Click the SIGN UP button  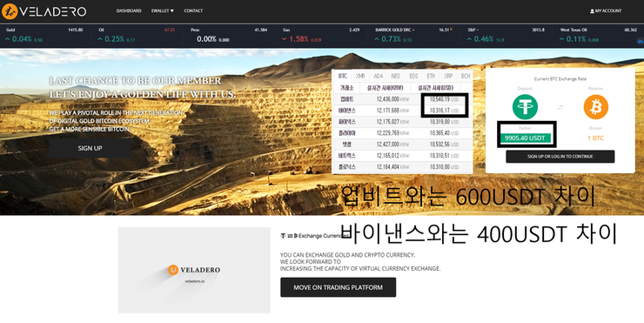click(90, 148)
